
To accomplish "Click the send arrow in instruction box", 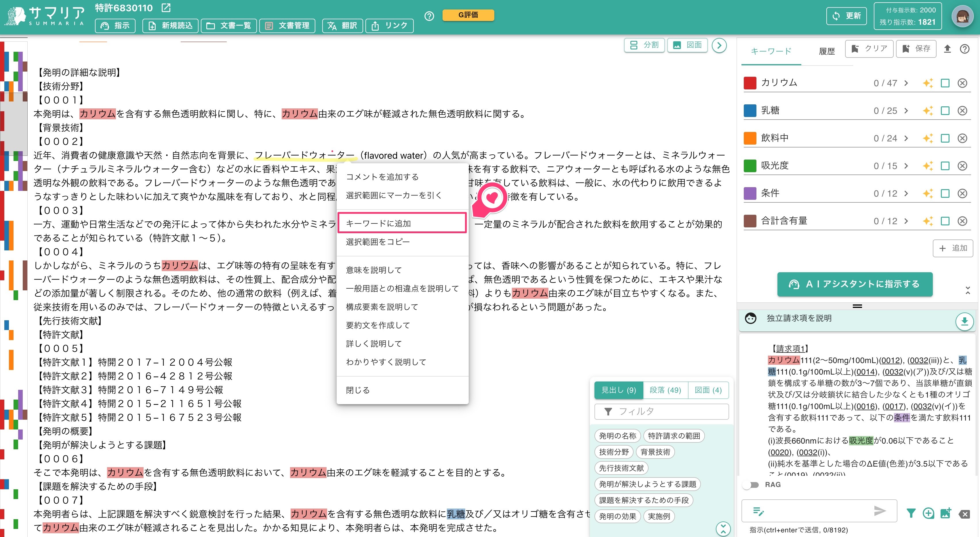I will pos(880,511).
